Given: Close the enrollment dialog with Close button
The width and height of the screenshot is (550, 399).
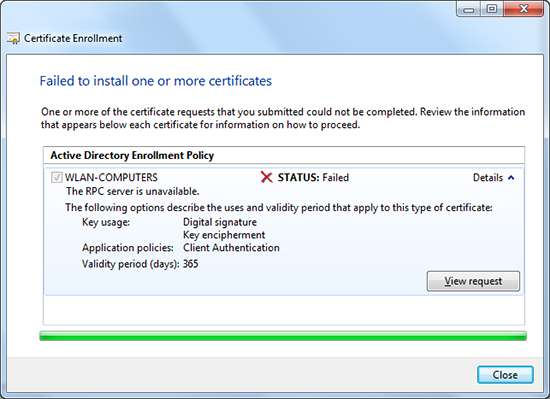Looking at the screenshot, I should click(505, 375).
